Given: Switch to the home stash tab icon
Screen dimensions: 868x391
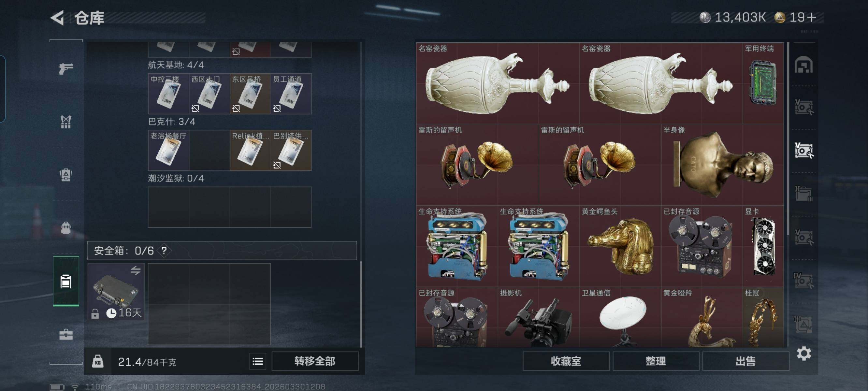Looking at the screenshot, I should [x=803, y=65].
